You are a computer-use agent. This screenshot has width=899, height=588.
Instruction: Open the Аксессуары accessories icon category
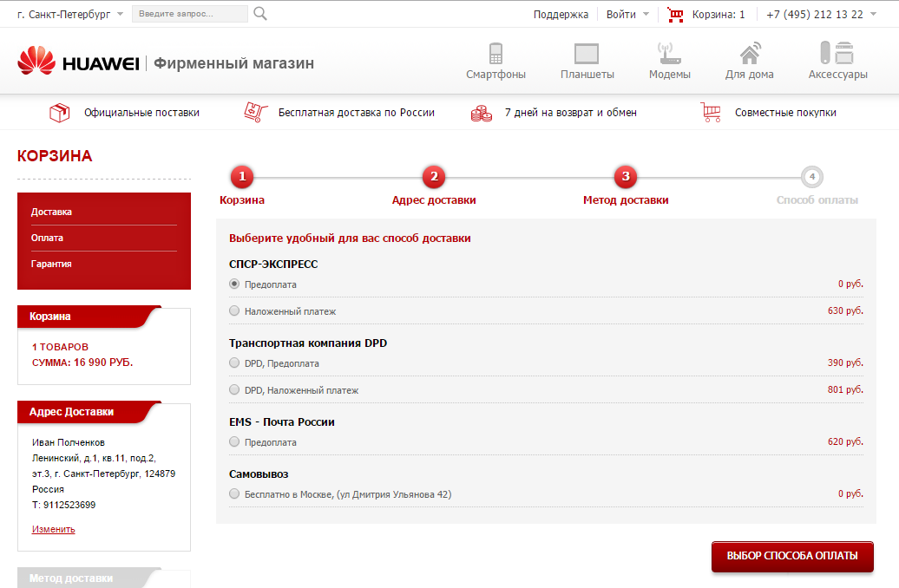point(837,53)
